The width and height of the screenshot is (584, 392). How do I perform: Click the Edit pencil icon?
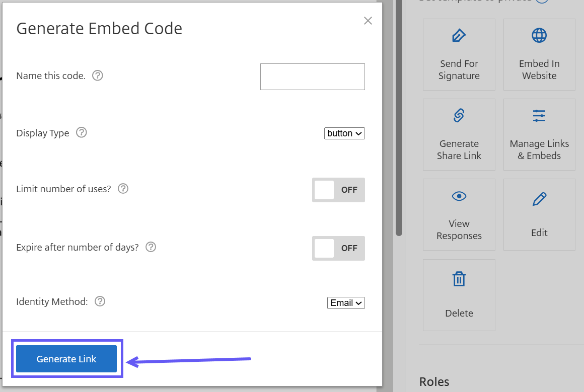click(x=539, y=199)
